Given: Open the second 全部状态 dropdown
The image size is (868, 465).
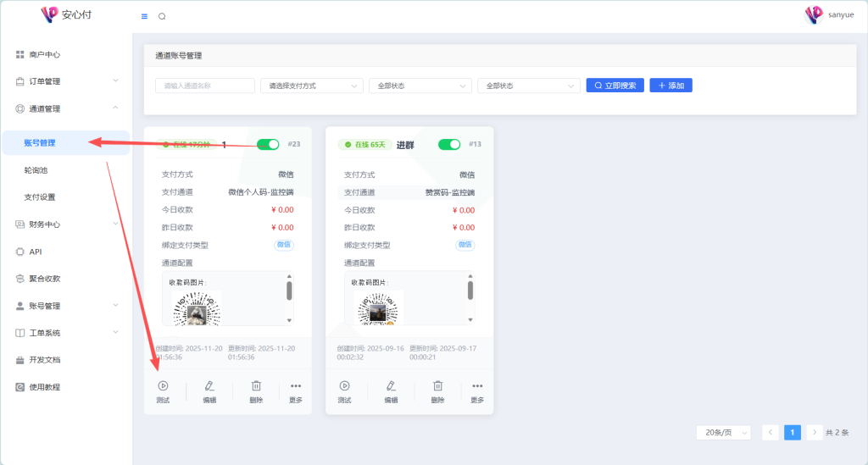Looking at the screenshot, I should click(529, 86).
